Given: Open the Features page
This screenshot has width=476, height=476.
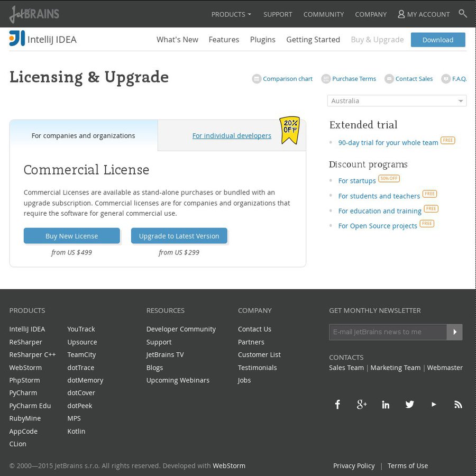Looking at the screenshot, I should tap(224, 40).
